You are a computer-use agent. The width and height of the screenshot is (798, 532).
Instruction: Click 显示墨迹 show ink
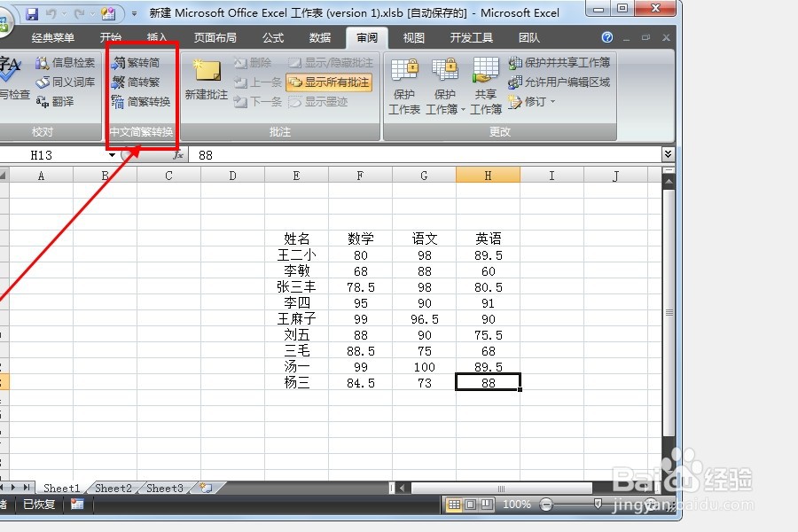318,101
